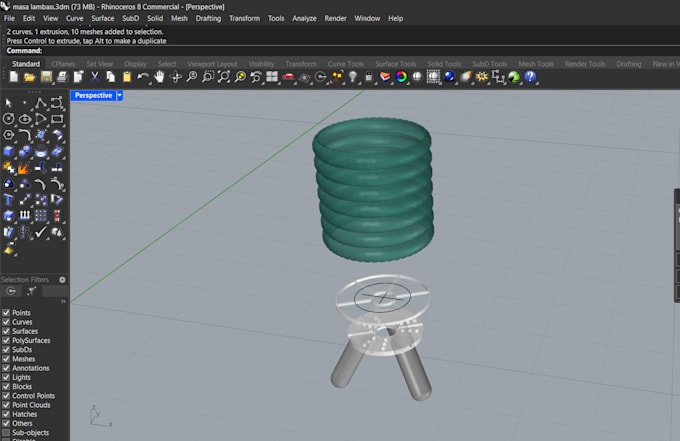Select the Polygon hexagon tool
The height and width of the screenshot is (441, 680).
[8, 135]
